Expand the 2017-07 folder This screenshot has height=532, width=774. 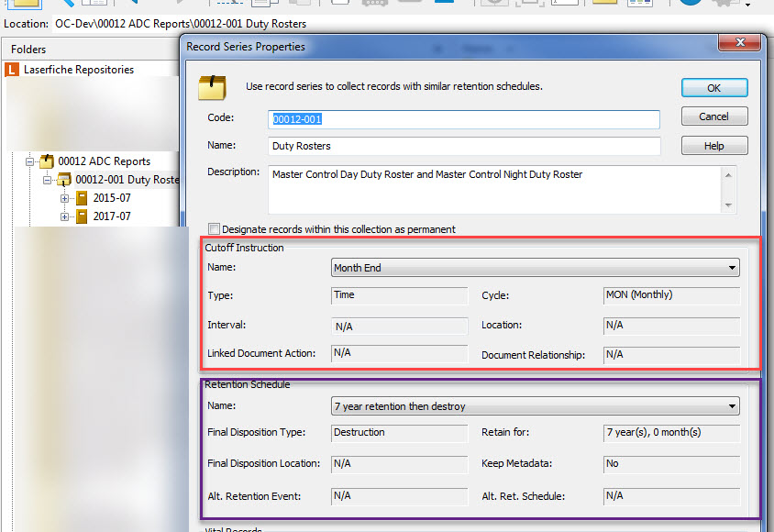[x=65, y=216]
